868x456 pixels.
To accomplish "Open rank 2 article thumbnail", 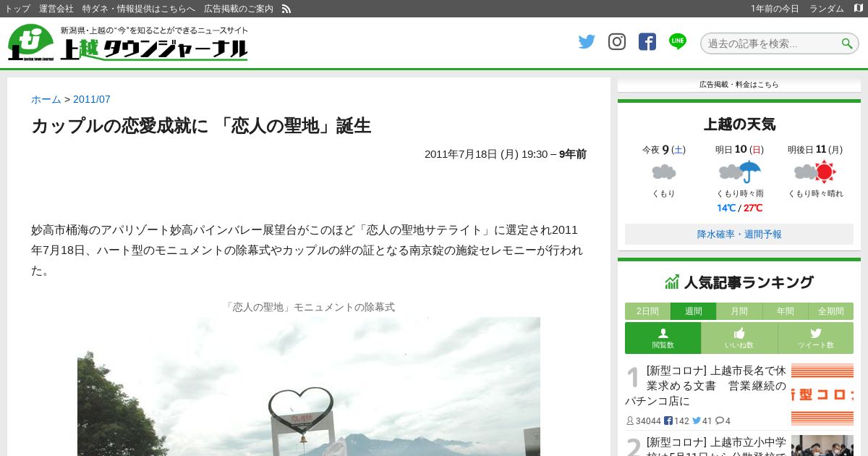I will pyautogui.click(x=822, y=445).
